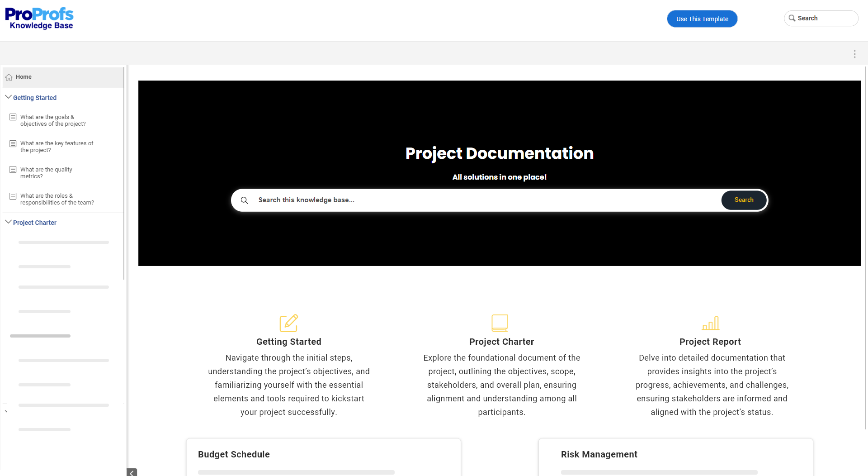Viewport: 868px width, 476px height.
Task: Click the Getting Started pencil-edit icon
Action: click(x=289, y=323)
